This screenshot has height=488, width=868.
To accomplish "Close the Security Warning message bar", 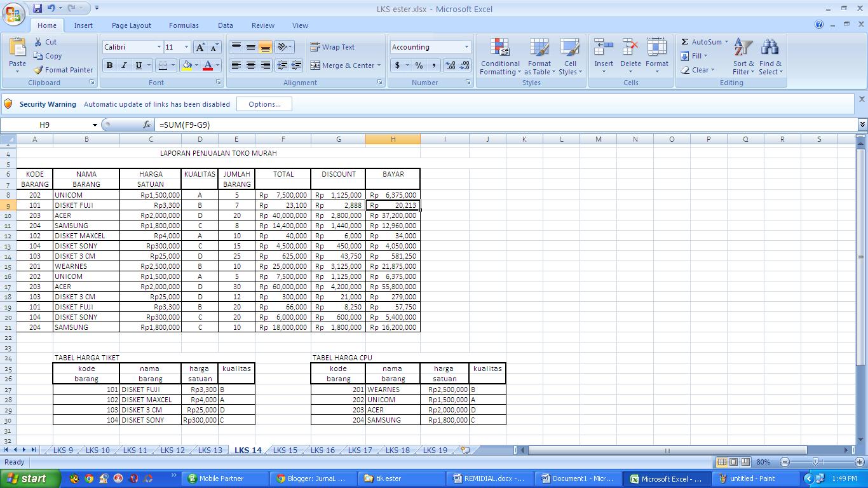I will 862,99.
